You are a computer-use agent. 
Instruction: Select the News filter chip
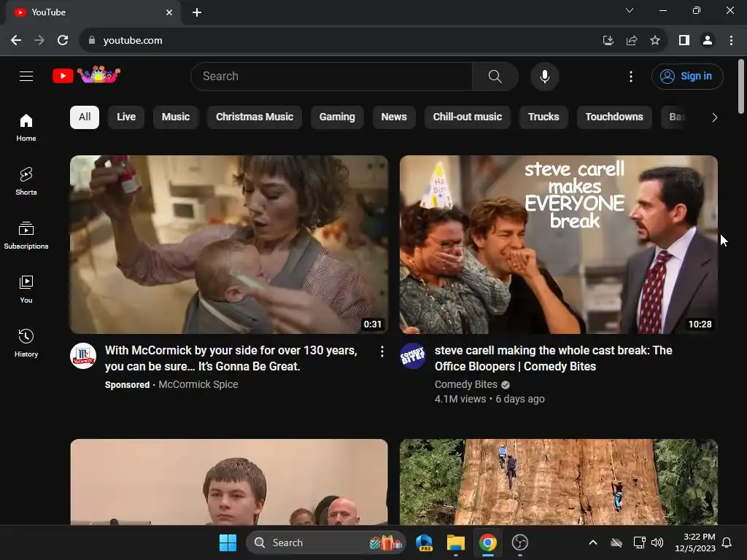(x=393, y=117)
